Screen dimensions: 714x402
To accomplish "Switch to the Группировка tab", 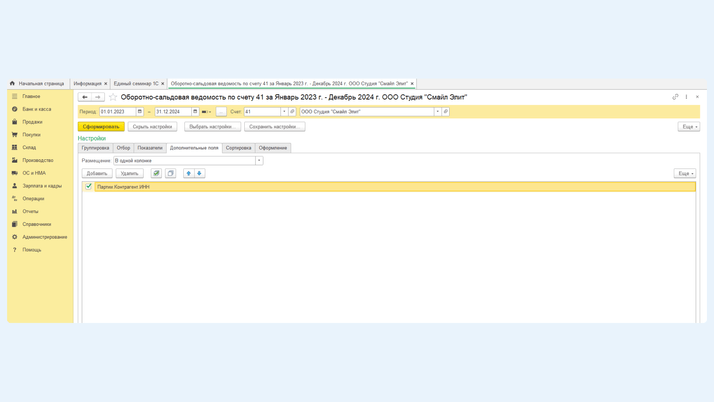I will pos(96,148).
